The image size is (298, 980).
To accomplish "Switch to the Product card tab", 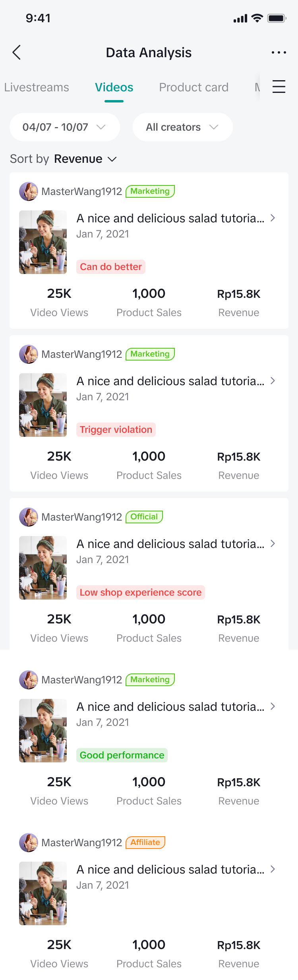I will point(194,87).
